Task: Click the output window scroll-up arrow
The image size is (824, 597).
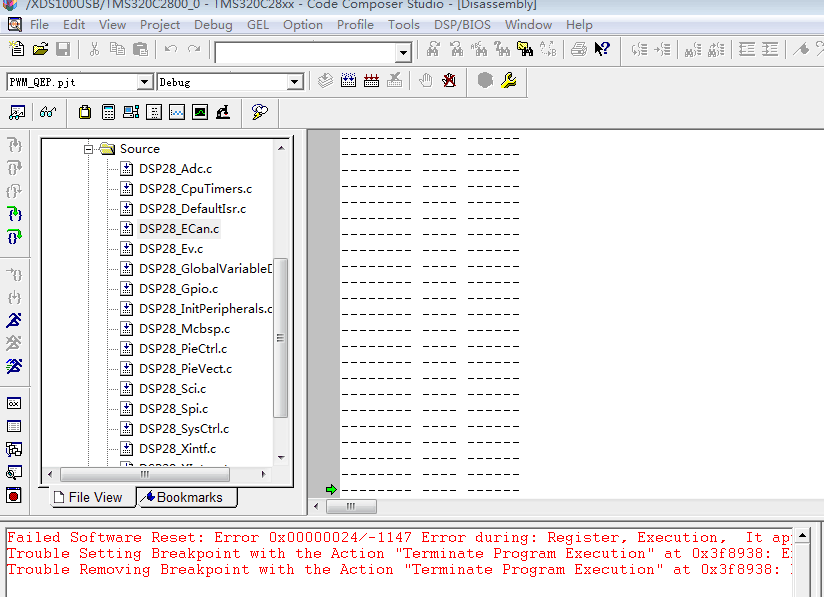Action: (802, 536)
